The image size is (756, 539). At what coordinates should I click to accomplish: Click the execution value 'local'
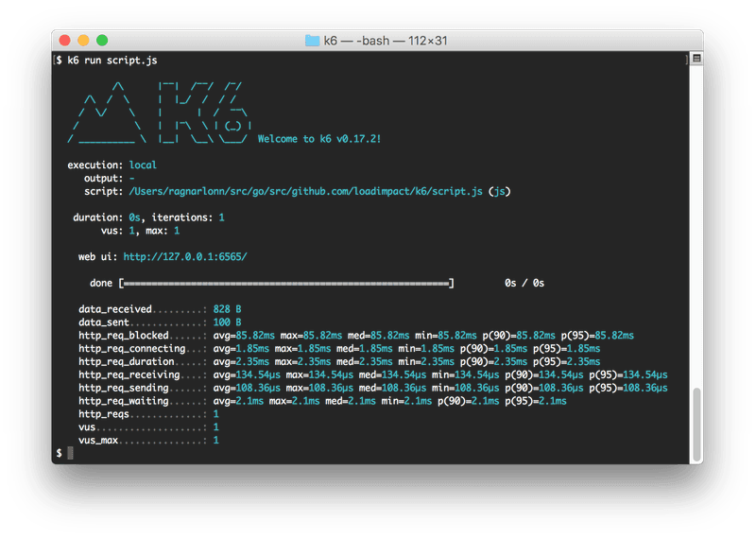[143, 165]
